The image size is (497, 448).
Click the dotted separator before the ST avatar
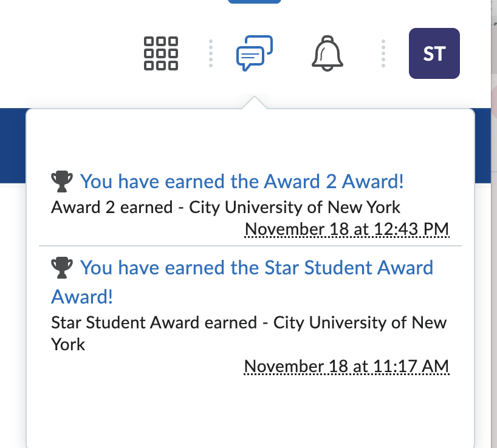click(x=383, y=53)
